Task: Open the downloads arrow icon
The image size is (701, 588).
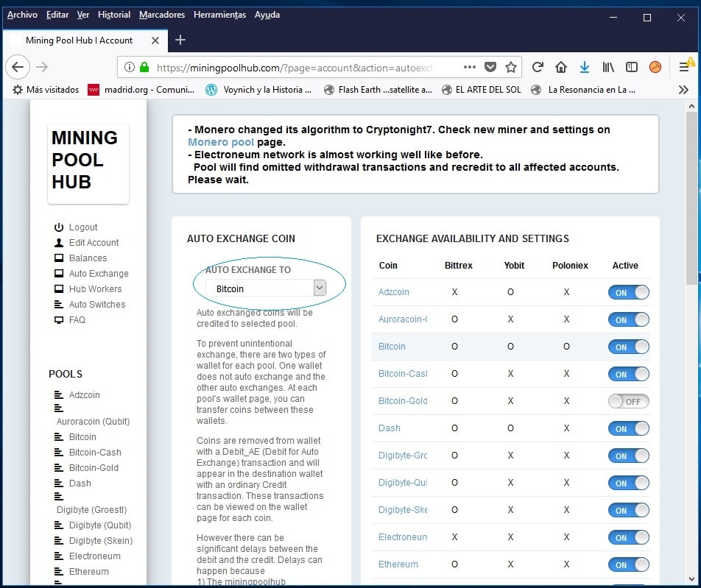Action: 585,67
